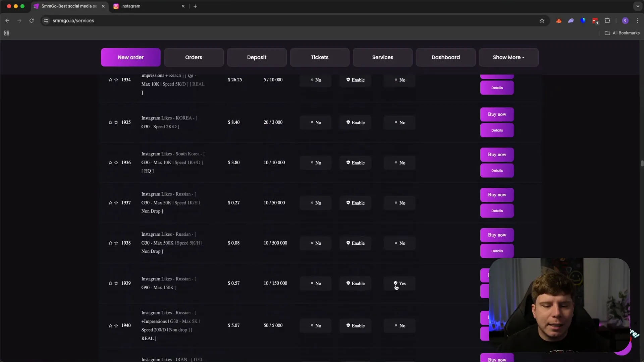Click the second favorite star for service 1935
Viewport: 644px width, 362px height.
[x=116, y=122]
